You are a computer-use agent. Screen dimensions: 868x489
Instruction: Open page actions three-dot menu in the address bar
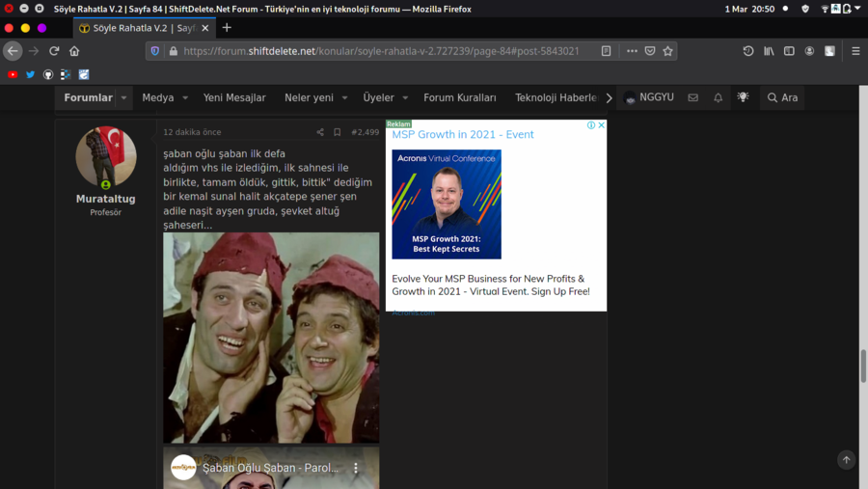pos(632,51)
